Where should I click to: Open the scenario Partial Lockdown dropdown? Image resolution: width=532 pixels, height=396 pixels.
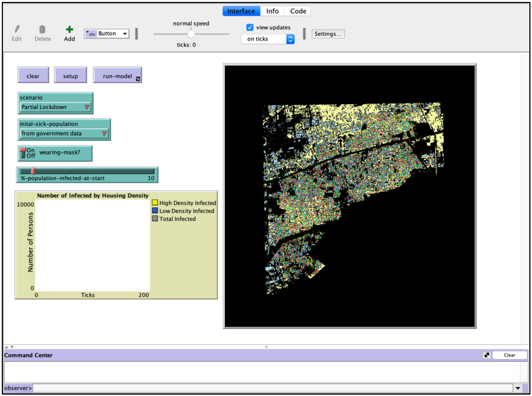[x=55, y=107]
